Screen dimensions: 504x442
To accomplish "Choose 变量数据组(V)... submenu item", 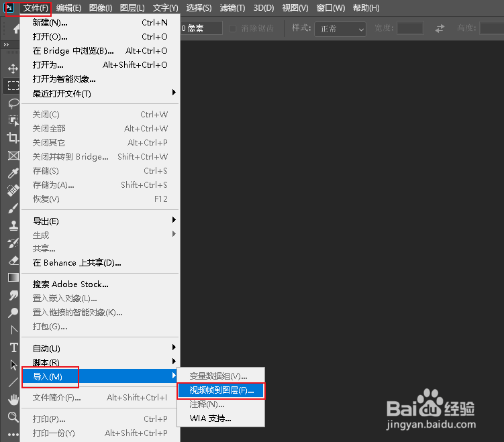I will pos(221,376).
